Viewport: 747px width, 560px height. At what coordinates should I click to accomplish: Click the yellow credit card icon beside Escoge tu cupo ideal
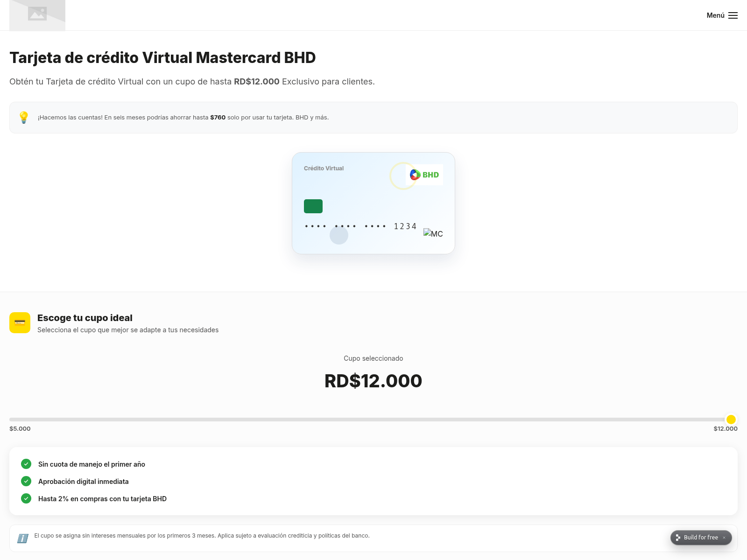20,322
